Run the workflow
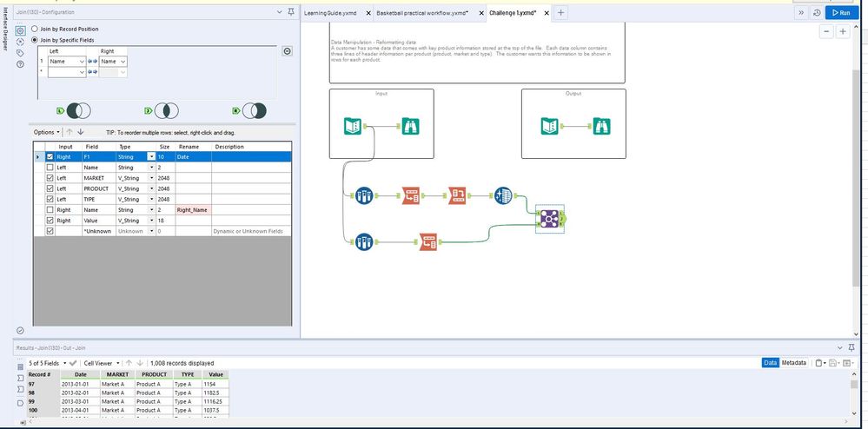The height and width of the screenshot is (429, 868). tap(841, 13)
